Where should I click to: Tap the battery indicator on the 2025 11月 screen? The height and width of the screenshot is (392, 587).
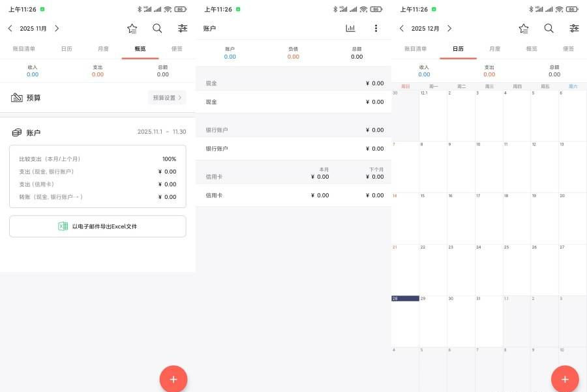(x=181, y=9)
